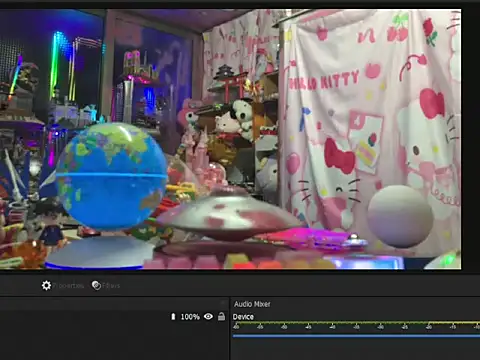This screenshot has width=480, height=360.
Task: Toggle the source lock padlock icon
Action: (x=221, y=316)
